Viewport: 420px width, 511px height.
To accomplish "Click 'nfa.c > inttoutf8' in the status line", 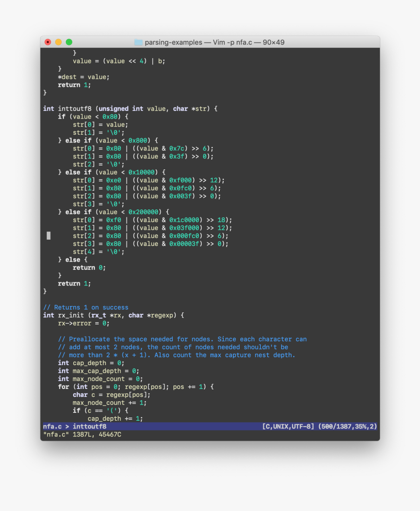I will point(75,426).
